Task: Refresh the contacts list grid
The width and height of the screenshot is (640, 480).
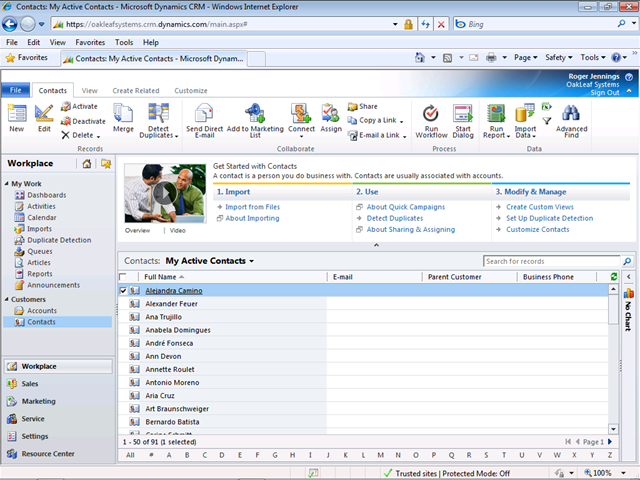Action: tap(614, 277)
